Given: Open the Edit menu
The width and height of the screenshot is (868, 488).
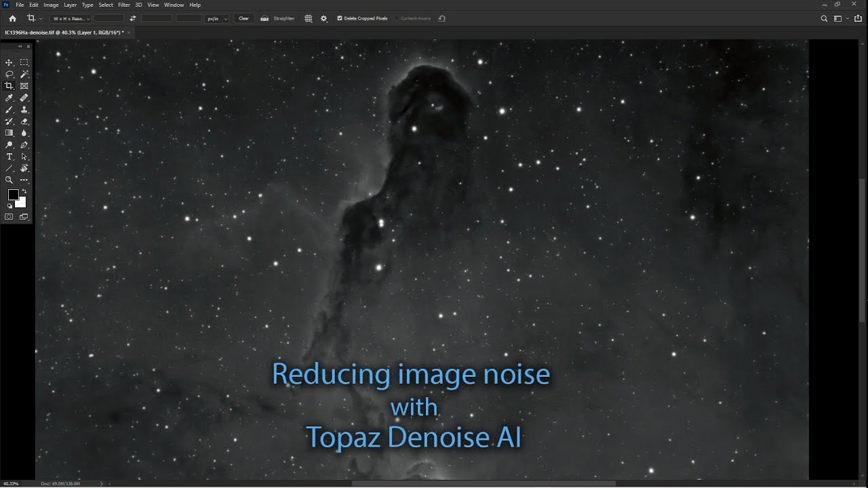Looking at the screenshot, I should [x=34, y=5].
